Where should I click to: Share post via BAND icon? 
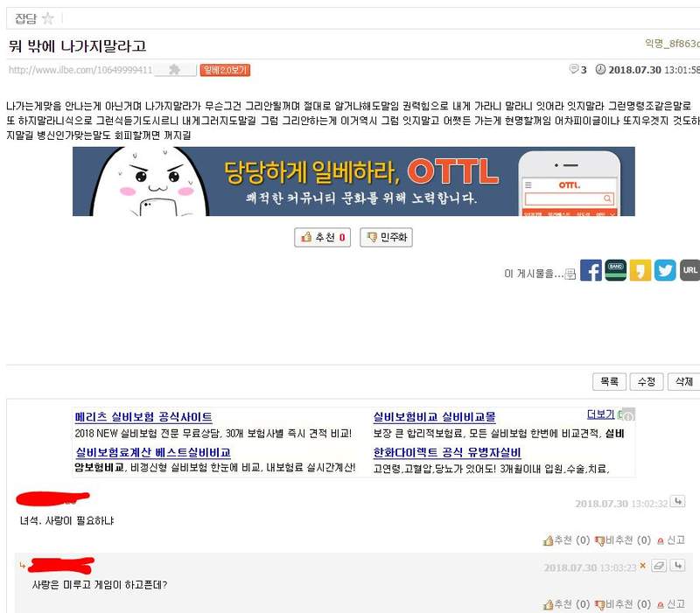coord(616,270)
